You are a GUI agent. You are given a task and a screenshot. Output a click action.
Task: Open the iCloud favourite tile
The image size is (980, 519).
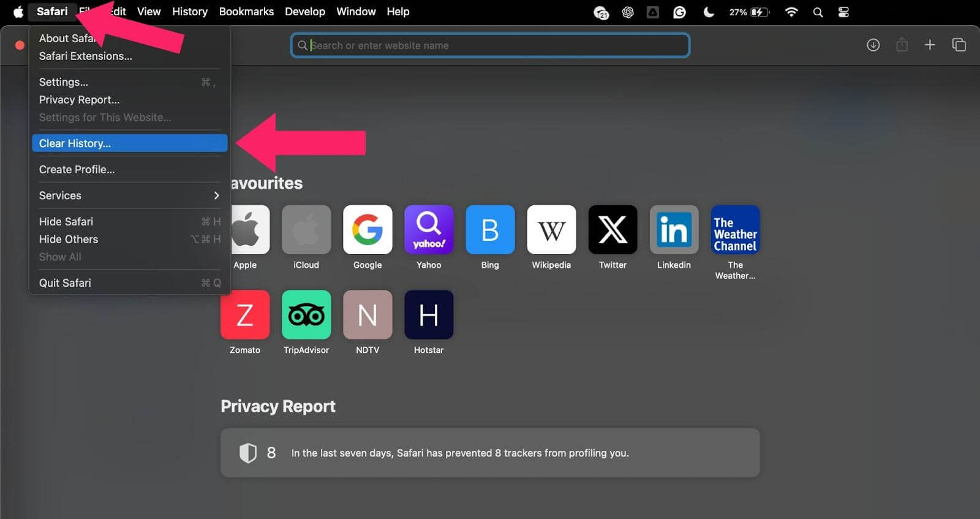(x=306, y=229)
